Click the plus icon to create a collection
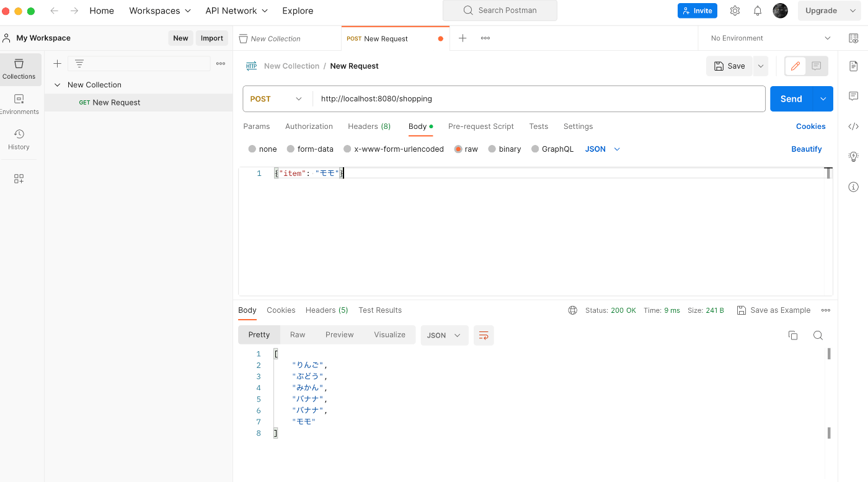Screen dimensions: 868x482 pyautogui.click(x=57, y=63)
